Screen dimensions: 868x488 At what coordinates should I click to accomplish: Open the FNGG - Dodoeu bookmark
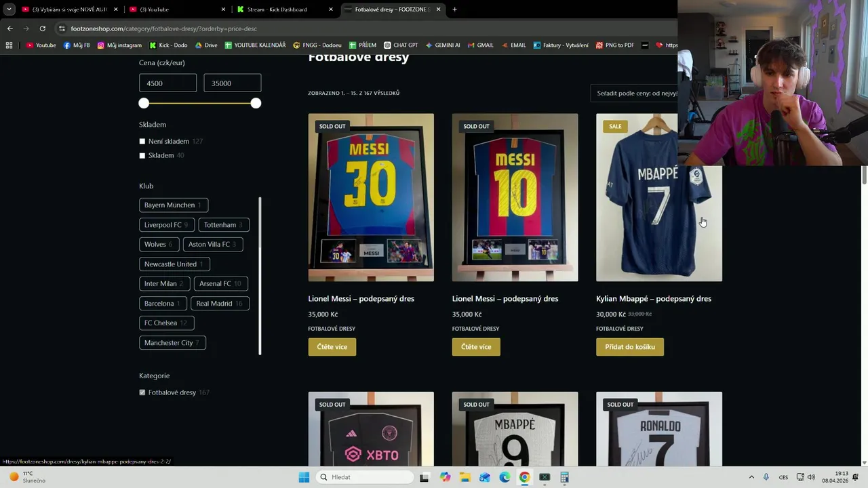pyautogui.click(x=317, y=45)
